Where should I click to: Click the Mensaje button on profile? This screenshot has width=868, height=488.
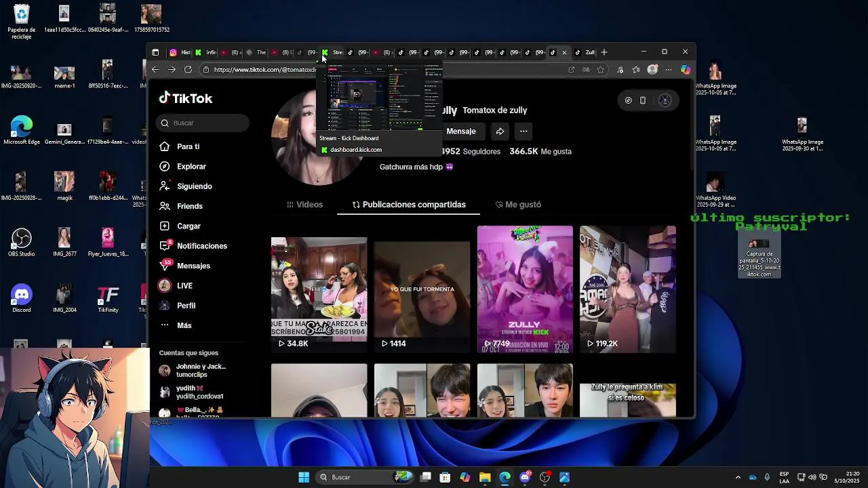point(461,131)
